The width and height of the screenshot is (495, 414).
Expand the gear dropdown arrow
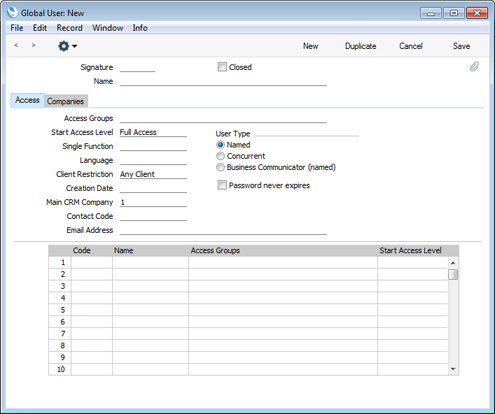click(75, 46)
